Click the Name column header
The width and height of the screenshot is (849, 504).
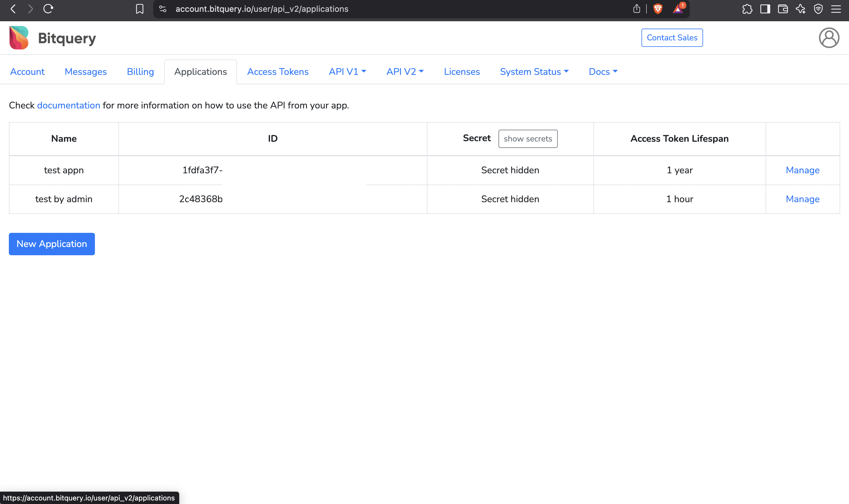[x=64, y=139]
